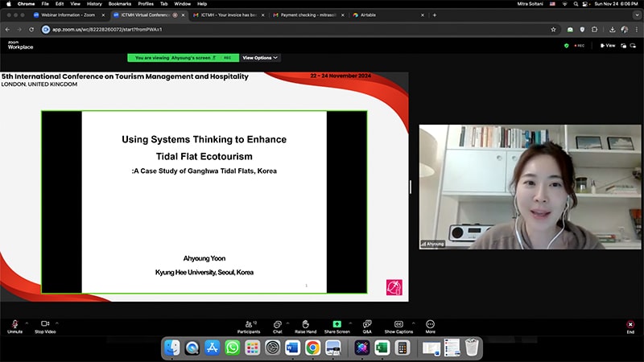Click the Raise Hand icon
This screenshot has height=362, width=644.
[x=305, y=323]
